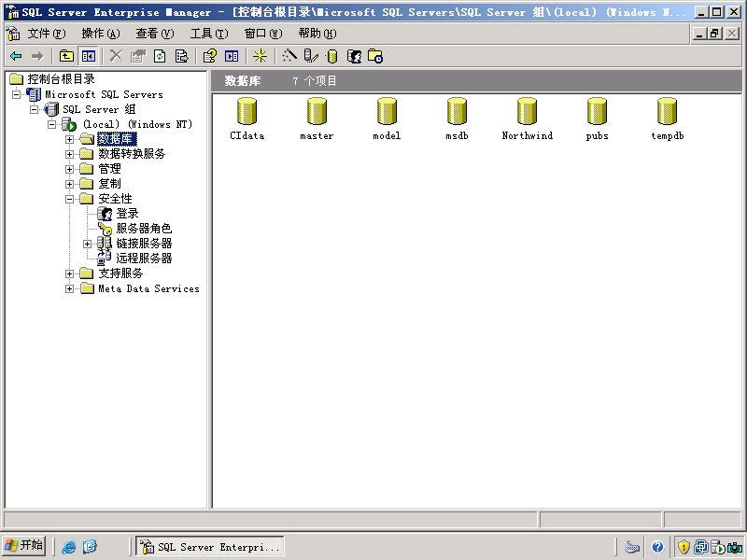
Task: Click the yellow security shield tray icon
Action: 684,547
